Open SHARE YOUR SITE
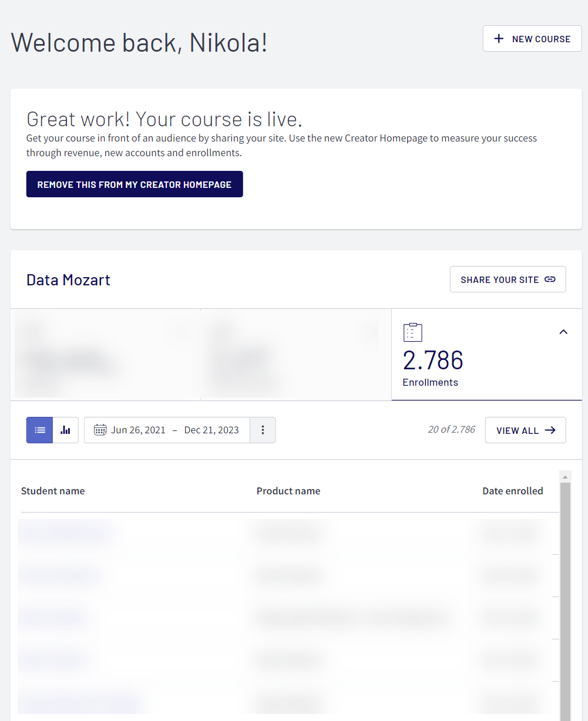 pyautogui.click(x=508, y=279)
